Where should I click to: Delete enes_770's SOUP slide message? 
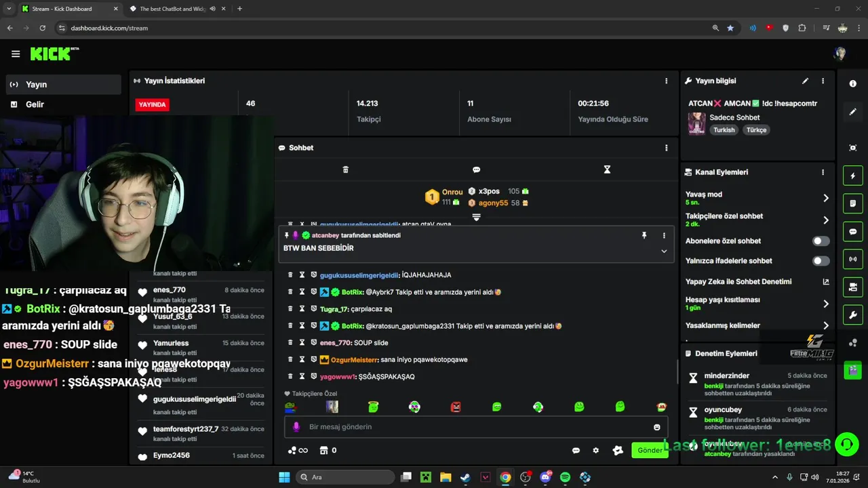point(290,342)
